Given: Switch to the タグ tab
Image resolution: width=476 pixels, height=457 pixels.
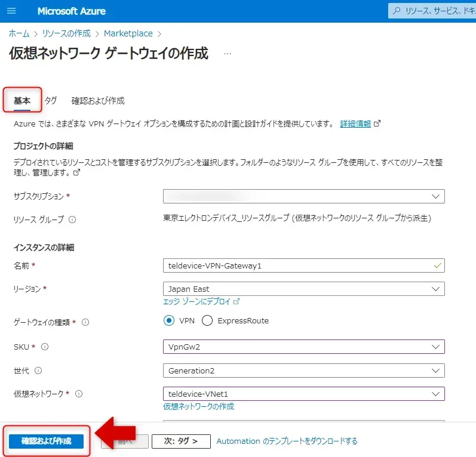Looking at the screenshot, I should (x=51, y=101).
